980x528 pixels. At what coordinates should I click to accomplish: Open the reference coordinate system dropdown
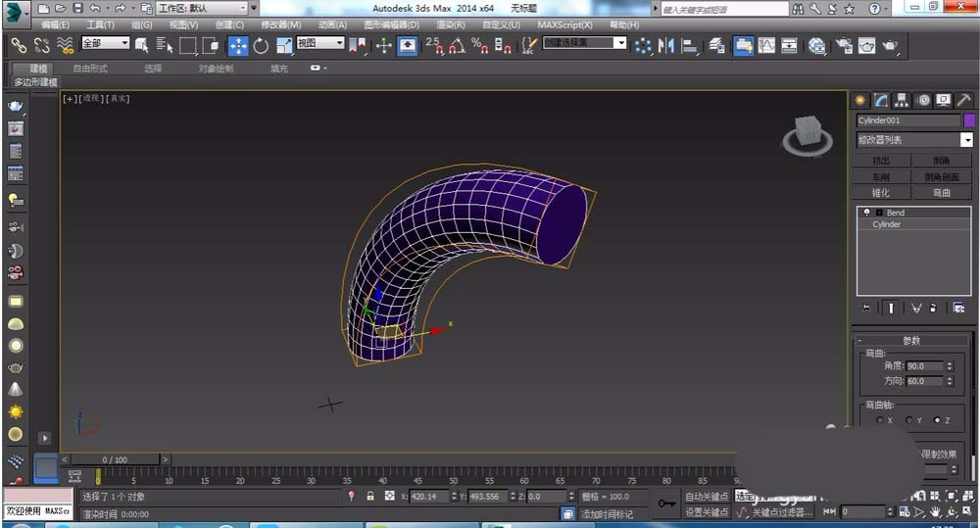click(339, 43)
